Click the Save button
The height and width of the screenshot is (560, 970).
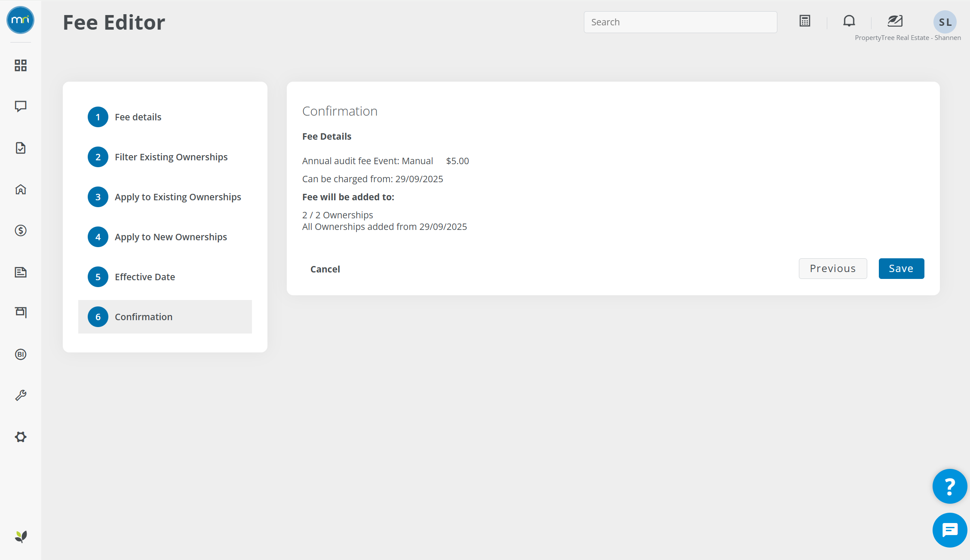tap(901, 269)
